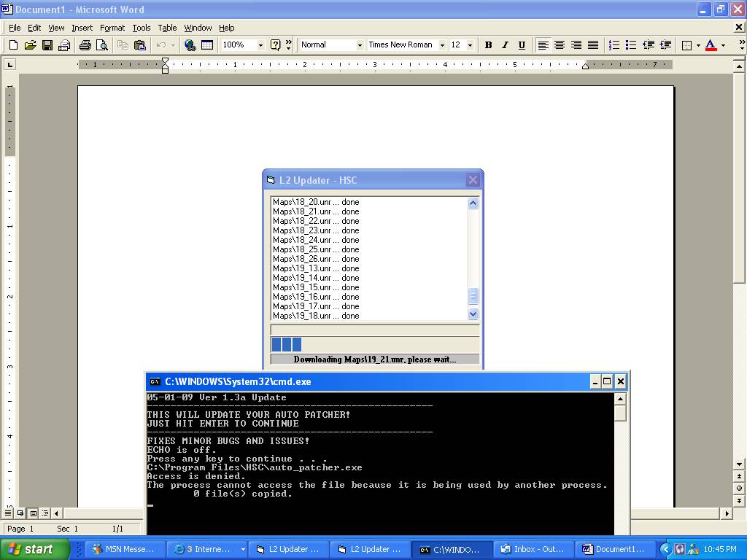Click the Decrease Indent icon

(x=649, y=44)
